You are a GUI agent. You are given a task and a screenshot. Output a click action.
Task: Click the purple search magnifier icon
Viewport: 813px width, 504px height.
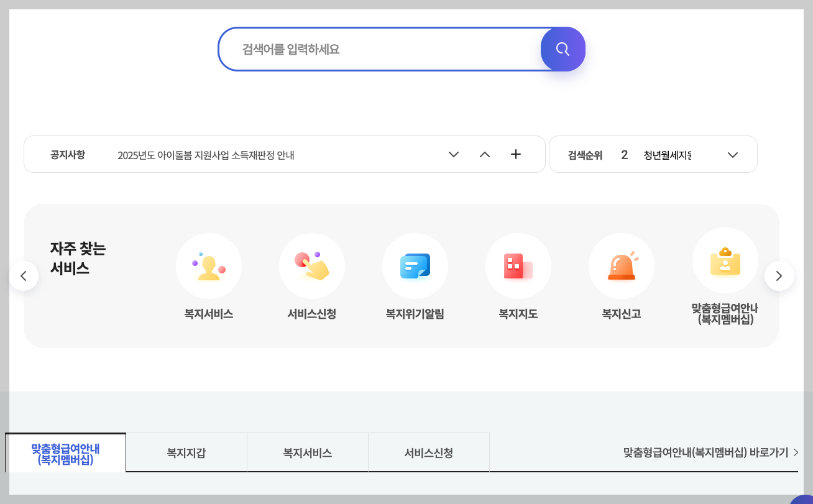coord(563,49)
